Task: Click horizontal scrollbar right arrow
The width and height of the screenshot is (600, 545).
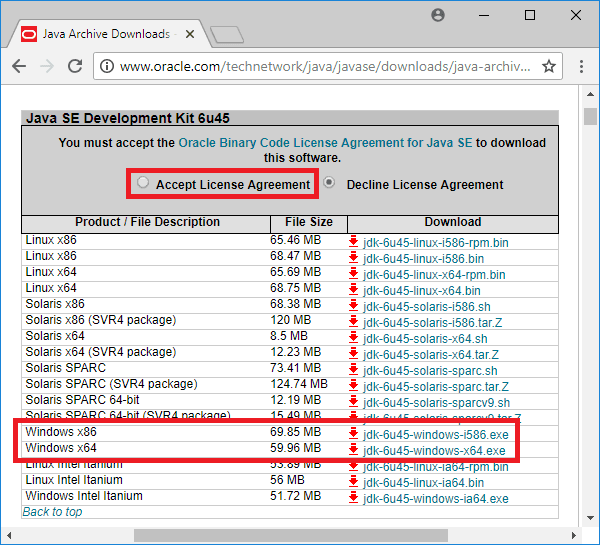Action: point(574,535)
